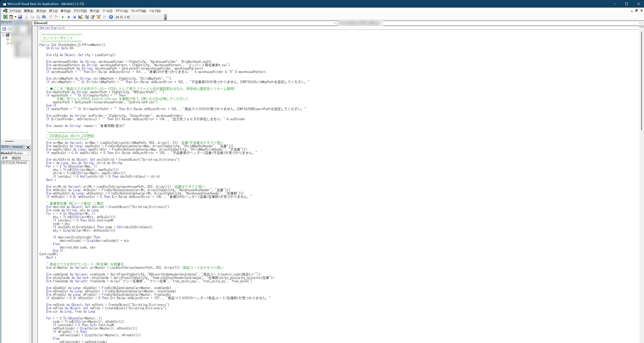The height and width of the screenshot is (343, 644).
Task: Toggle Design Mode icon
Action: click(80, 17)
